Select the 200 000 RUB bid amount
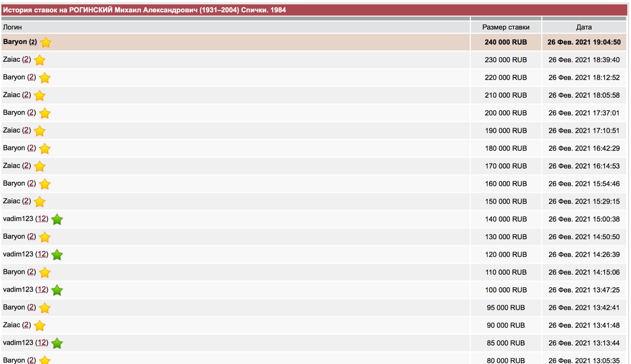631x364 pixels. tap(506, 113)
